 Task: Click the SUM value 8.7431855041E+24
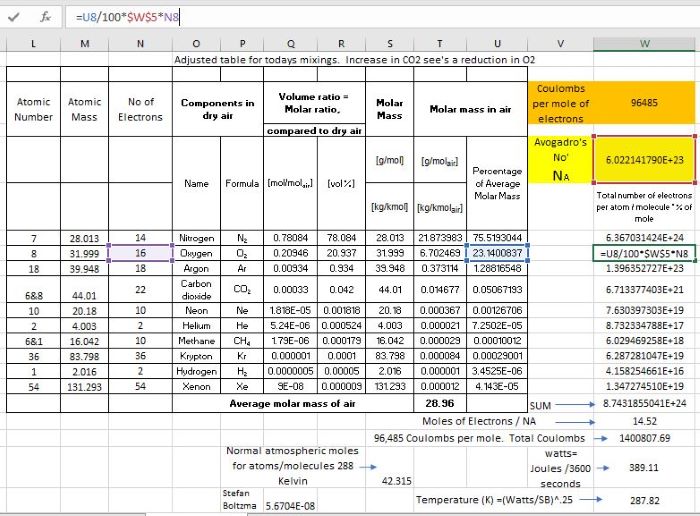click(644, 404)
